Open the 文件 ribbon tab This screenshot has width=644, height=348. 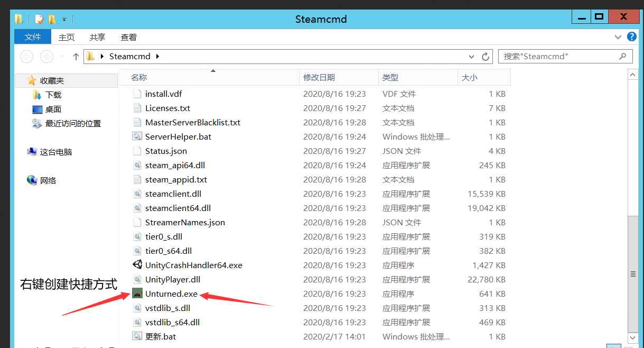click(33, 36)
